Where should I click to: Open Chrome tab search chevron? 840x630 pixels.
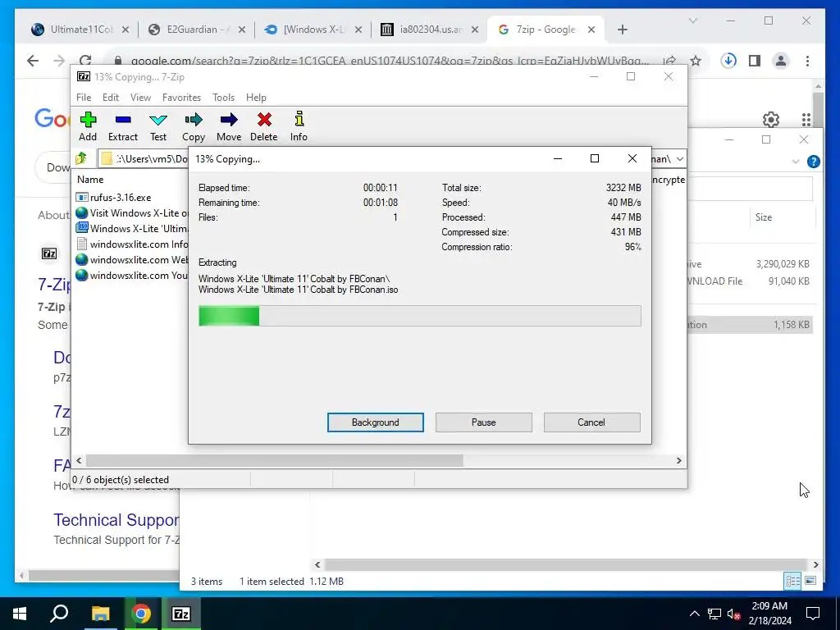[x=692, y=21]
